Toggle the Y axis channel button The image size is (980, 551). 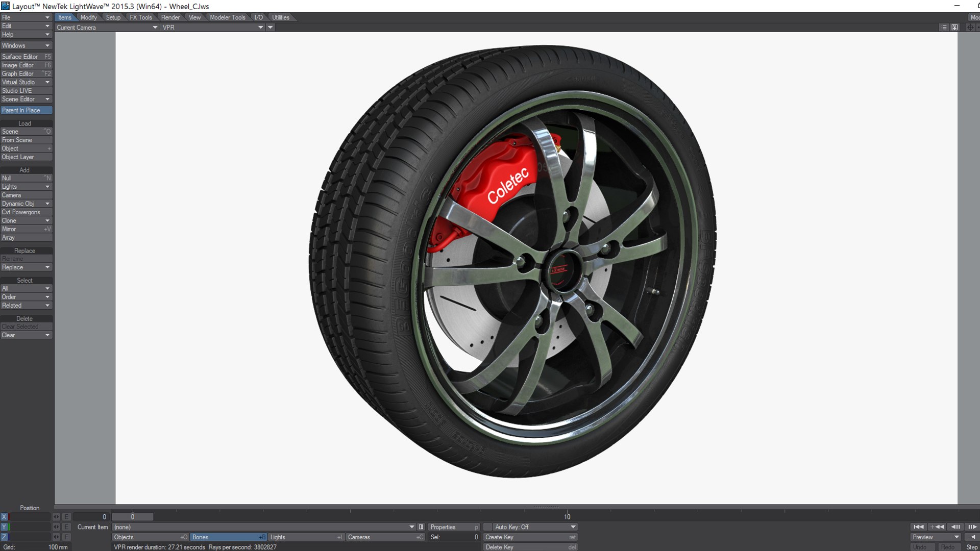pyautogui.click(x=5, y=527)
